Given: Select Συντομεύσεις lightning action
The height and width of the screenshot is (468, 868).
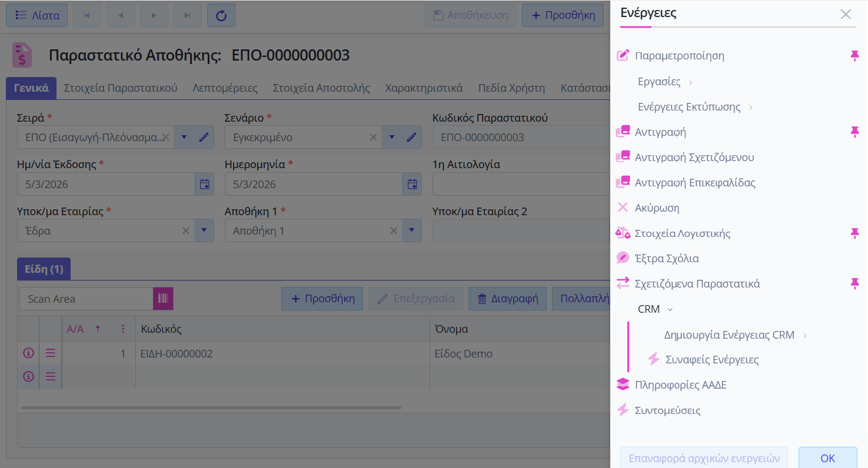Looking at the screenshot, I should pyautogui.click(x=667, y=410).
